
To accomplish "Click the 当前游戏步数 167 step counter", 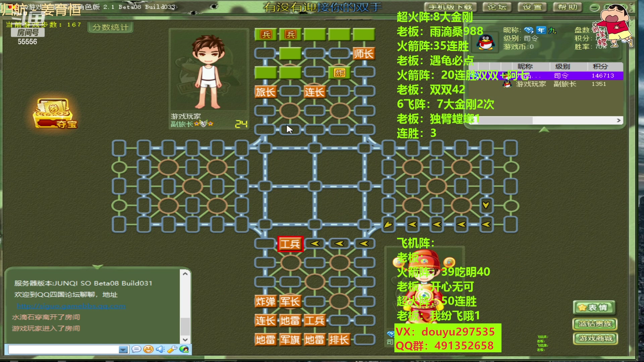I will click(x=44, y=24).
